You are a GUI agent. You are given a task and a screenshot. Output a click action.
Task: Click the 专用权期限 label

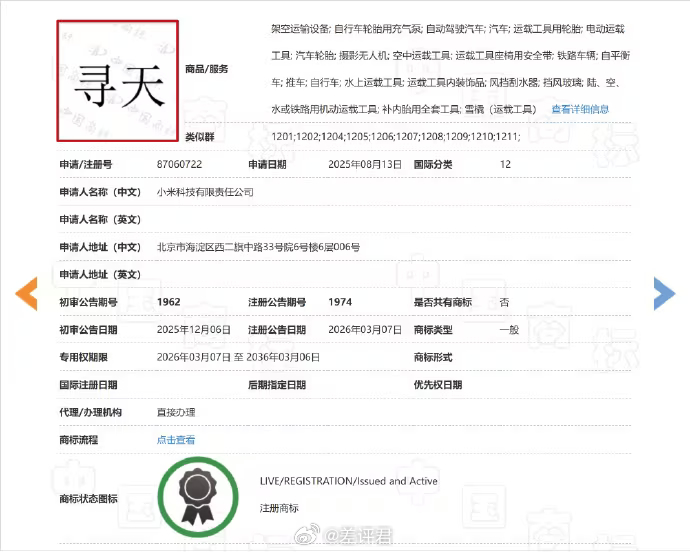point(84,357)
